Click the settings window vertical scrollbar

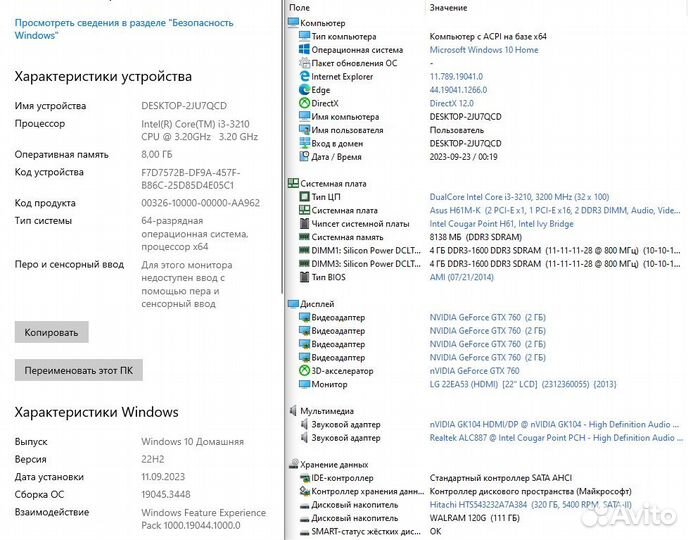(x=282, y=147)
